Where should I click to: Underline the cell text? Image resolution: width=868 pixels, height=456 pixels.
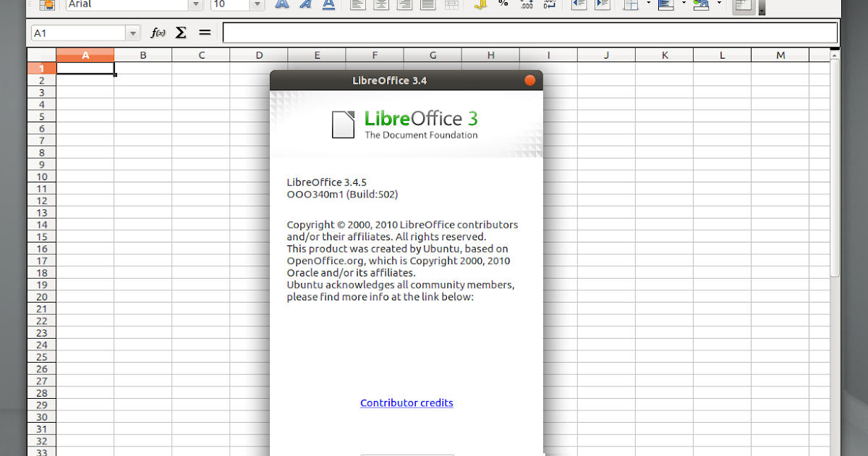pyautogui.click(x=328, y=6)
